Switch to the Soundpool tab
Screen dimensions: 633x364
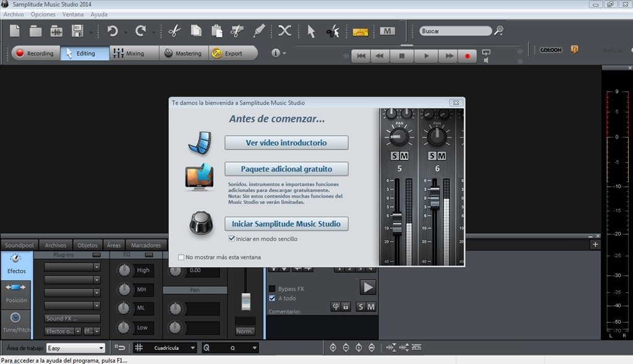[x=19, y=245]
